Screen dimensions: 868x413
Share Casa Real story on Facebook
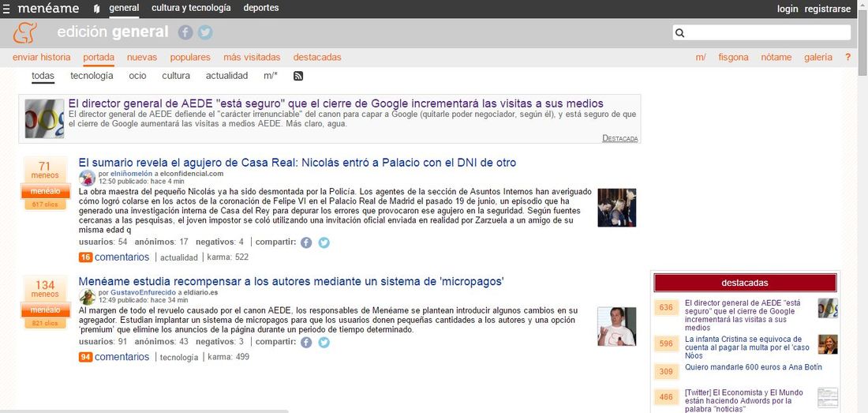(306, 242)
